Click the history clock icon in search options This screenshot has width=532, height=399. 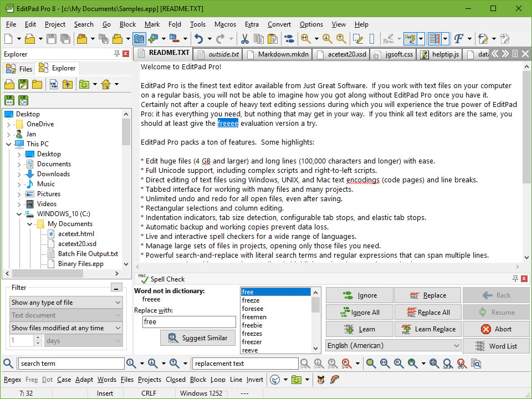click(275, 379)
